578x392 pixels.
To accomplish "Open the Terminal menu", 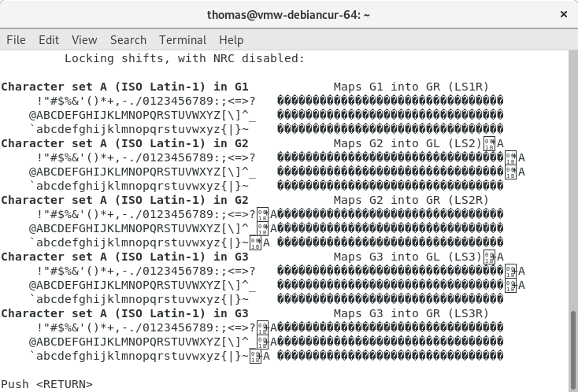I will click(x=182, y=40).
